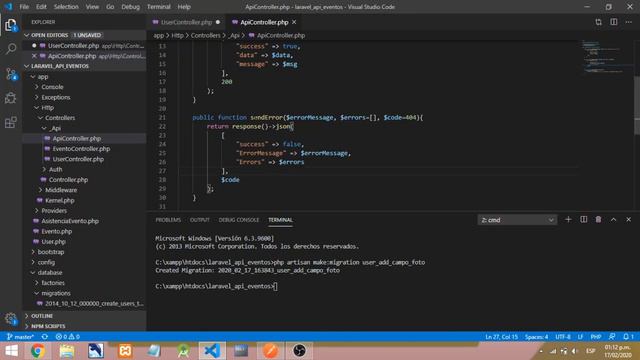Expand the NPM Scripts section
This screenshot has height=360, width=640.
pyautogui.click(x=48, y=326)
